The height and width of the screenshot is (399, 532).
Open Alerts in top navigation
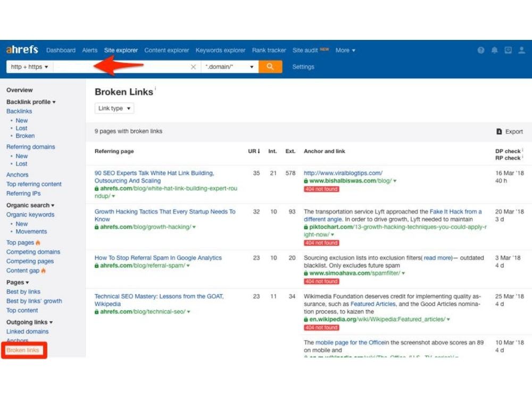pos(89,50)
